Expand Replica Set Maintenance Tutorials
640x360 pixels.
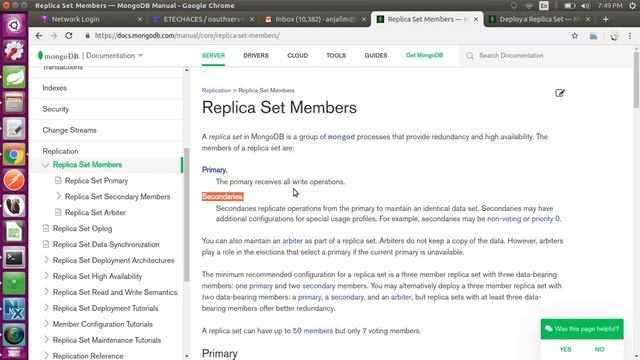coord(46,340)
